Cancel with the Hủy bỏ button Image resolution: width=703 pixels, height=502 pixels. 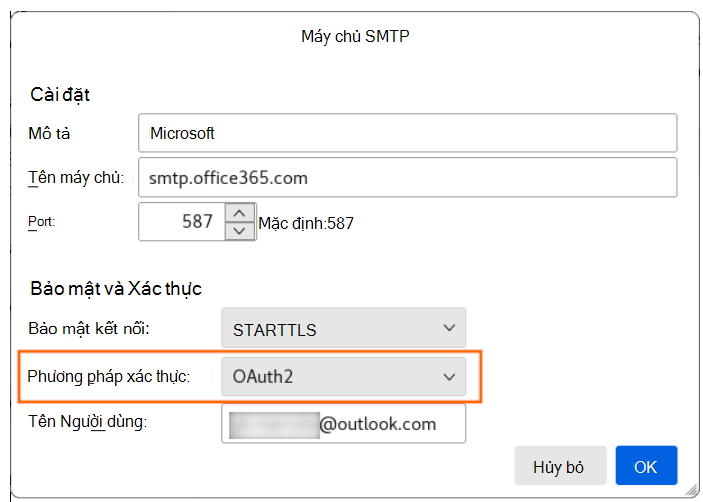560,465
